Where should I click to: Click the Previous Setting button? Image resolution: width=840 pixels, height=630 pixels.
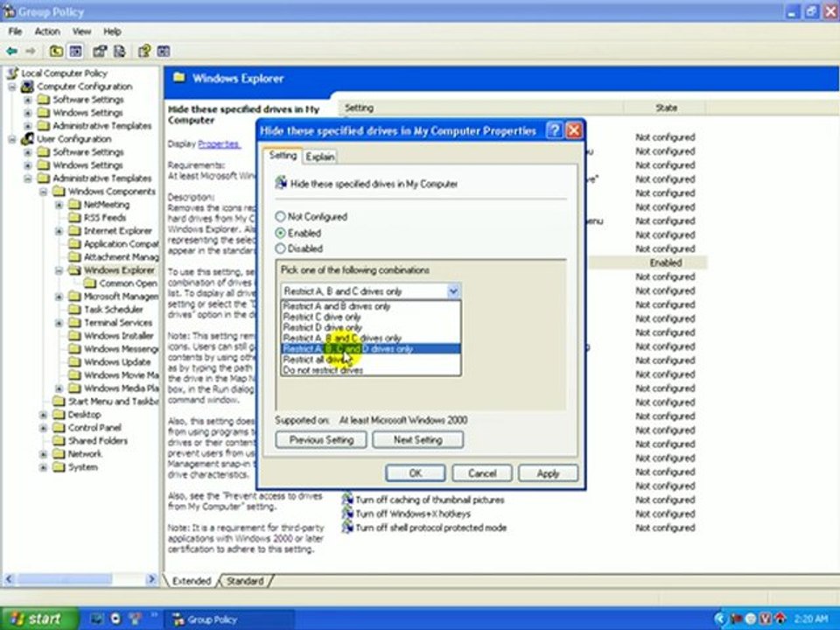(321, 440)
